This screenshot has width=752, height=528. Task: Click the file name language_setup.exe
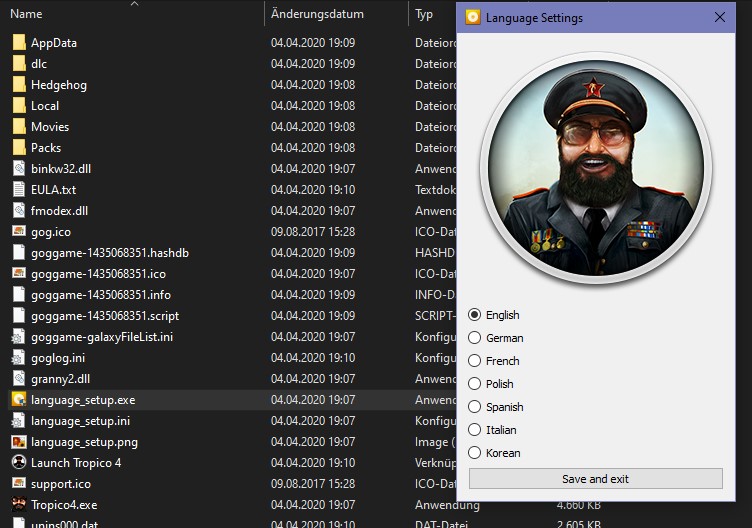coord(83,400)
